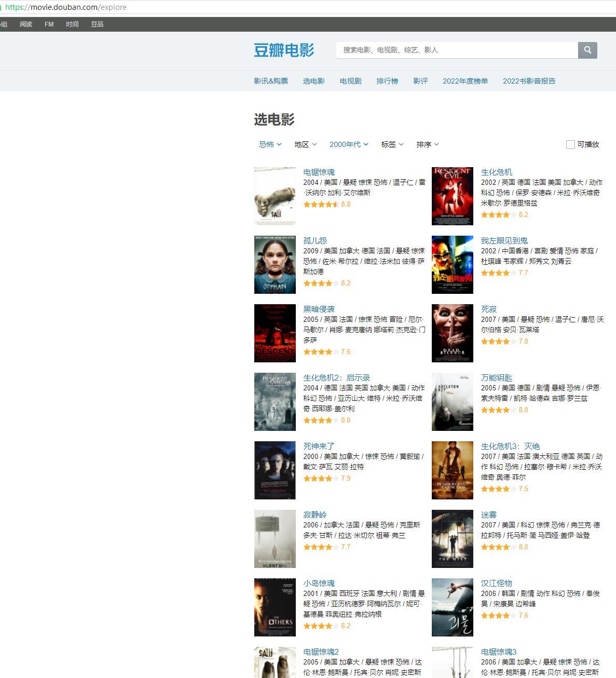Tick the 可播放 checkbox
Screen dimensions: 616x678
[570, 144]
